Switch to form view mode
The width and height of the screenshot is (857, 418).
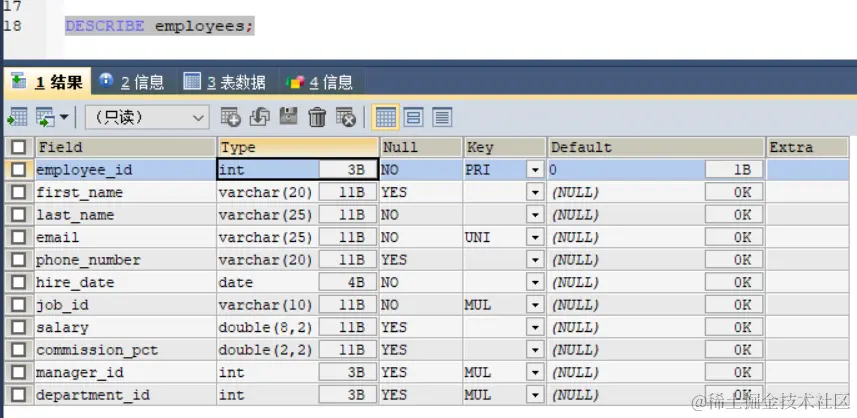point(414,117)
